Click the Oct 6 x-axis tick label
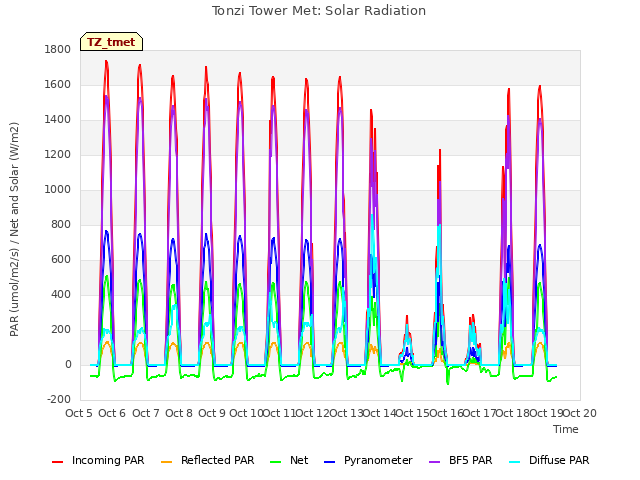 [x=112, y=413]
